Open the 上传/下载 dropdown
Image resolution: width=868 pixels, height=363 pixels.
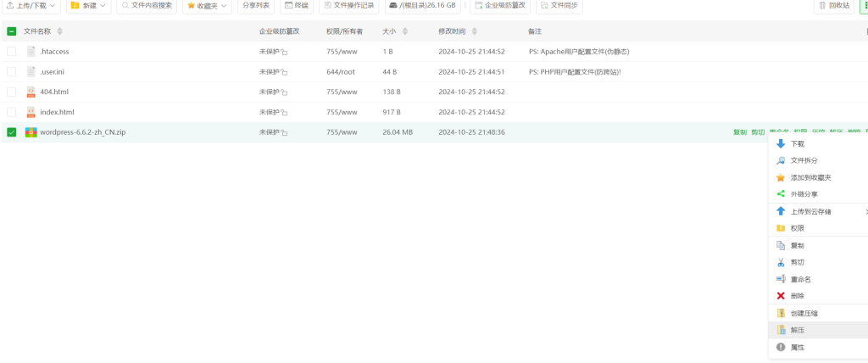tap(31, 6)
